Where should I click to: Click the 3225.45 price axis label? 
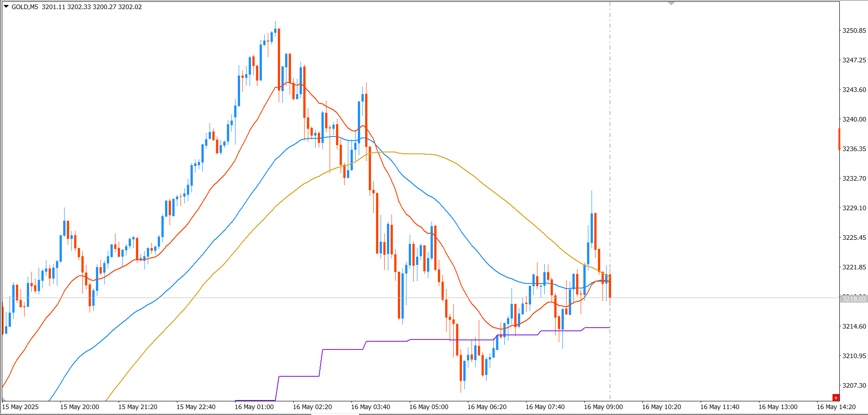[854, 238]
